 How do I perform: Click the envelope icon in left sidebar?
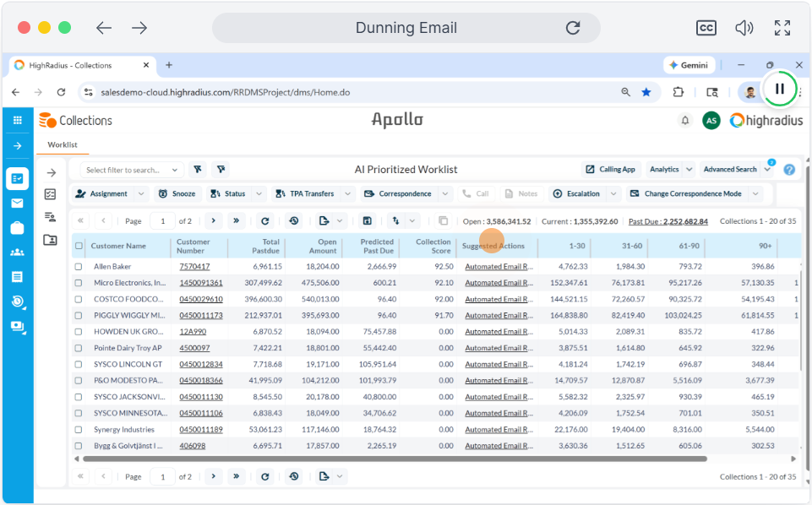pos(17,204)
